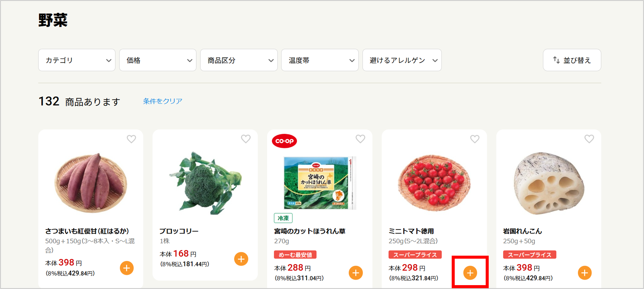Click the 条件をクリア link
Image resolution: width=644 pixels, height=289 pixels.
162,101
